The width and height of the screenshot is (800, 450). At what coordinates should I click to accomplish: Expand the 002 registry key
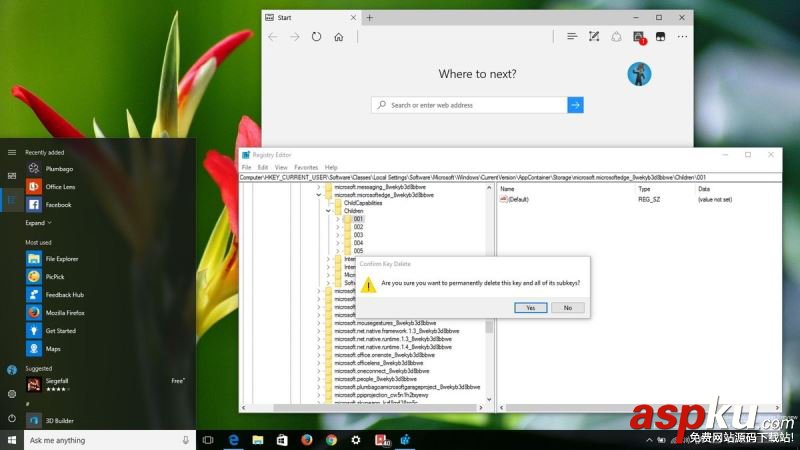[x=338, y=227]
